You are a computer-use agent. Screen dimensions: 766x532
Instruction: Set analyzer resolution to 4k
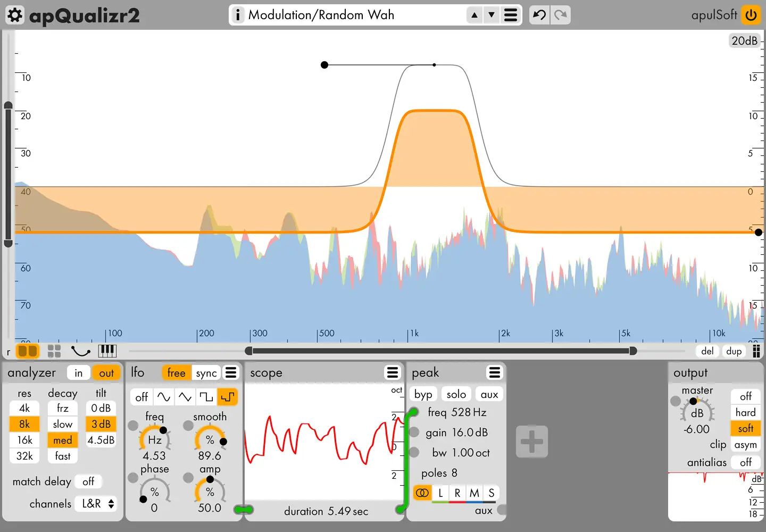(24, 409)
